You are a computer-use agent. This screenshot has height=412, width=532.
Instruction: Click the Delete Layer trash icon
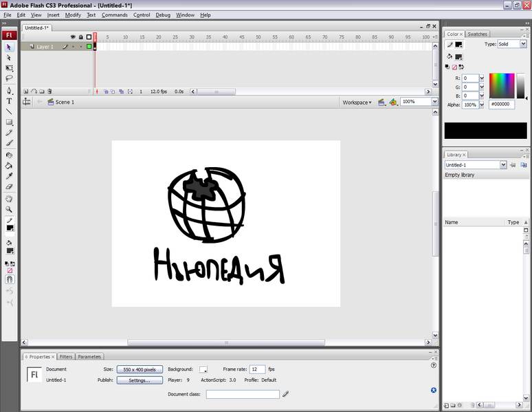(49, 91)
